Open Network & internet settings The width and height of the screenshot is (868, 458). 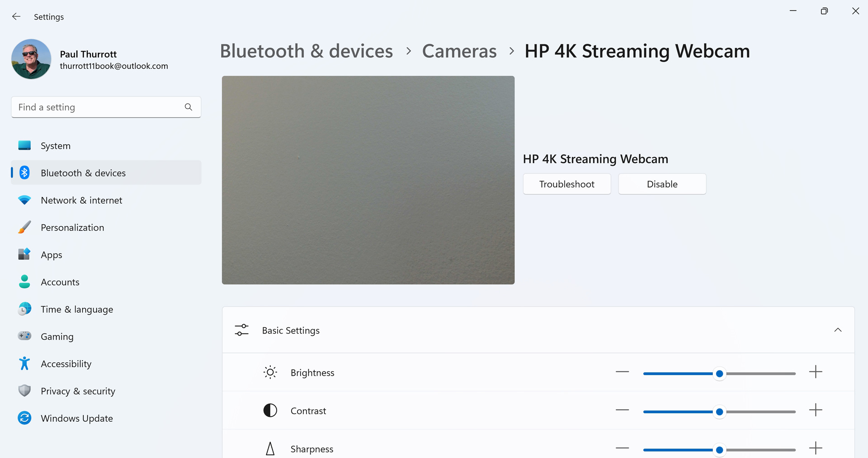[106, 200]
